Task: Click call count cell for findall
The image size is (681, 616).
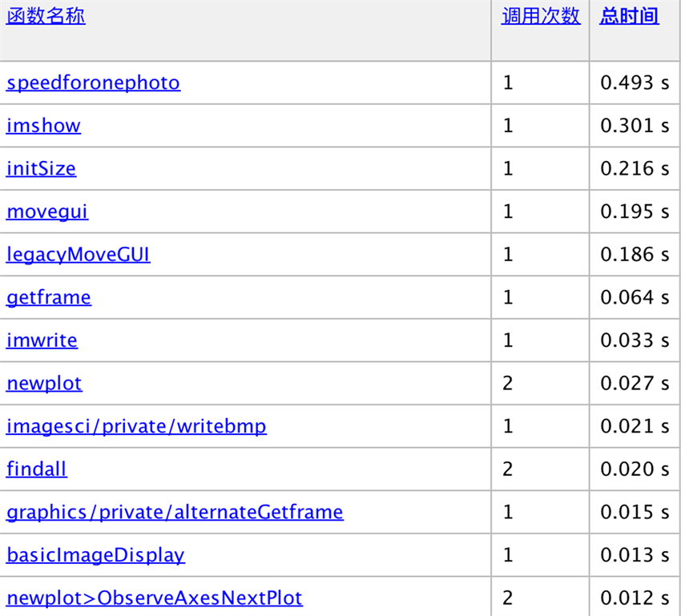Action: pyautogui.click(x=508, y=469)
